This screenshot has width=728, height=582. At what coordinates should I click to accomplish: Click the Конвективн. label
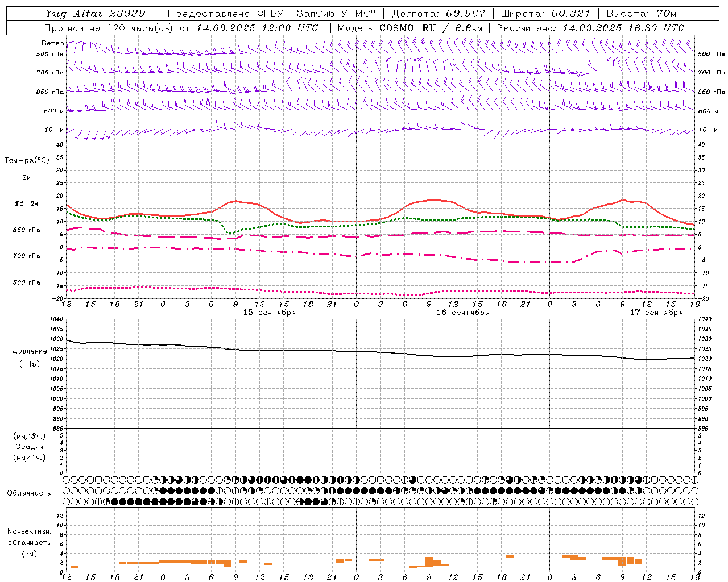[29, 531]
